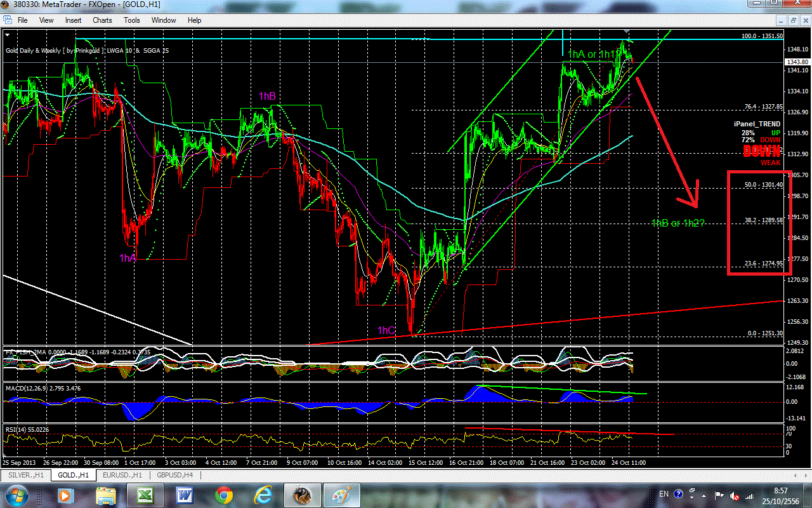Click the Fibonacci '100.0 - 1351.50' level label
Image resolution: width=812 pixels, height=508 pixels.
click(x=763, y=36)
